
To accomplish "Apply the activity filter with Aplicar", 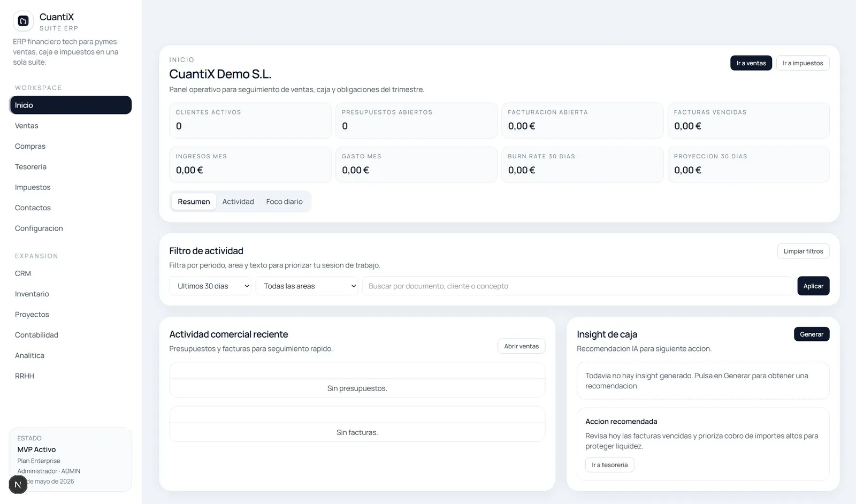I will click(813, 286).
